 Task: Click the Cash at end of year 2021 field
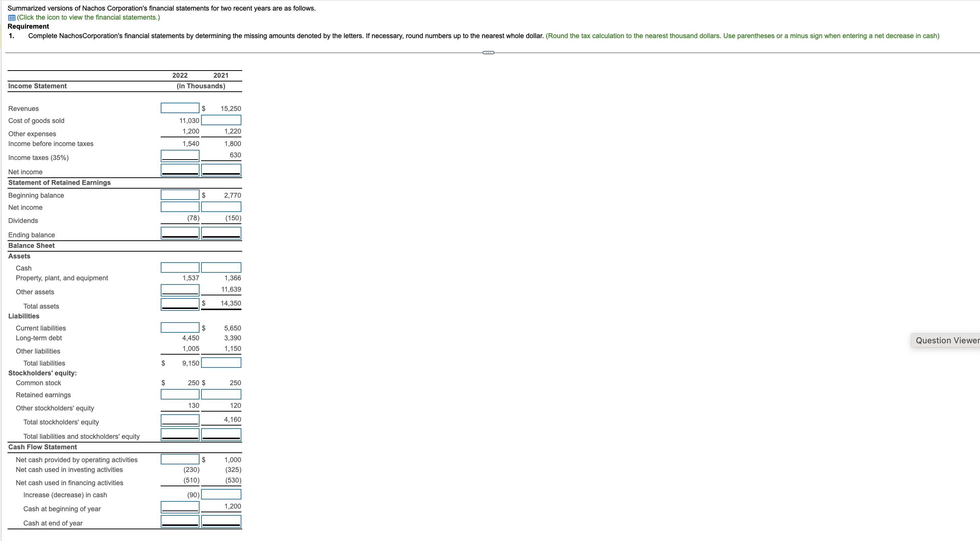[x=221, y=521]
